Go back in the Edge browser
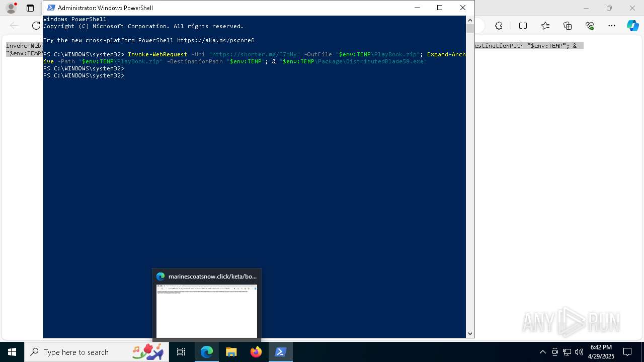This screenshot has width=644, height=362. point(14,26)
